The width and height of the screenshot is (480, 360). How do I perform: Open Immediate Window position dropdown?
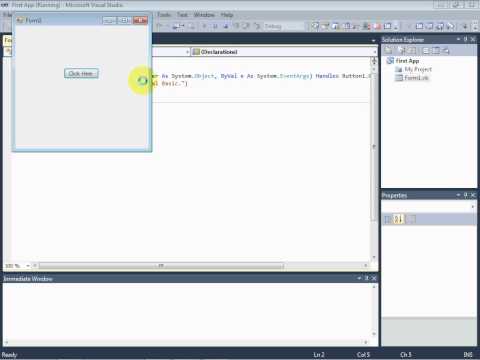(359, 278)
